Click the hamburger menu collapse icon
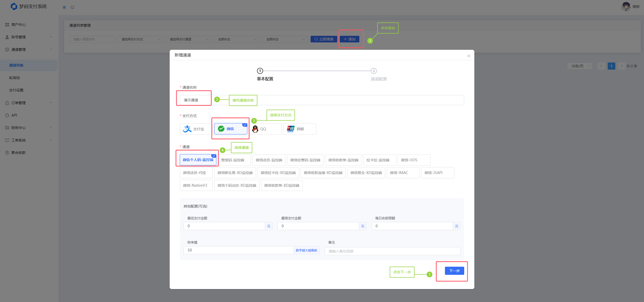644x302 pixels. pos(64,7)
